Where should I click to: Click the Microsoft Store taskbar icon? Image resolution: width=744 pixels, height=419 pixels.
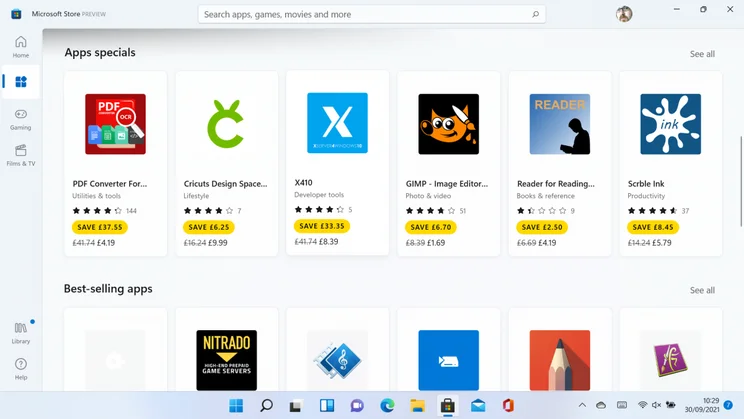(x=447, y=406)
